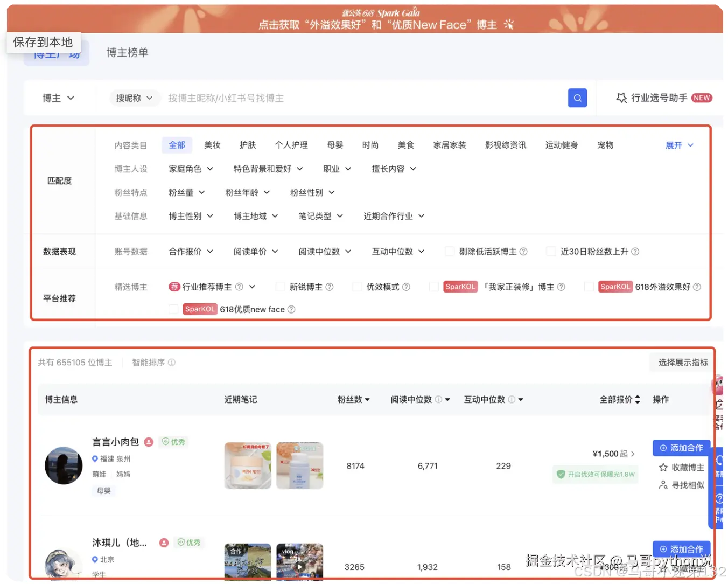The width and height of the screenshot is (728, 584).
Task: Open 行业选号助手 via the star icon
Action: tap(620, 98)
